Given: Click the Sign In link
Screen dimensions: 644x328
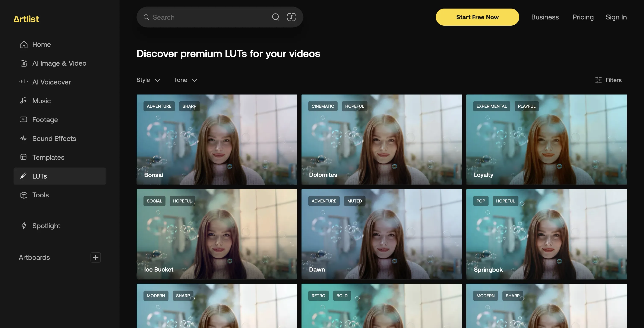Looking at the screenshot, I should click(x=616, y=17).
